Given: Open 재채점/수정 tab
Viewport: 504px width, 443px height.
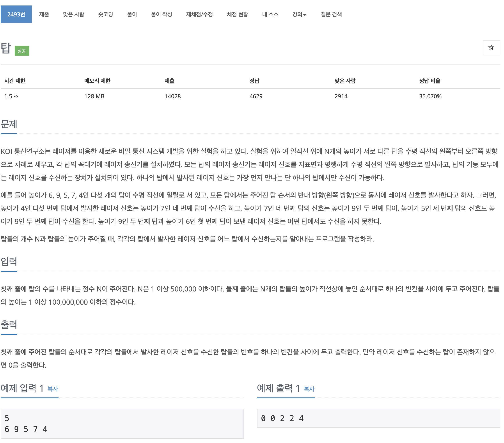Looking at the screenshot, I should tap(199, 14).
